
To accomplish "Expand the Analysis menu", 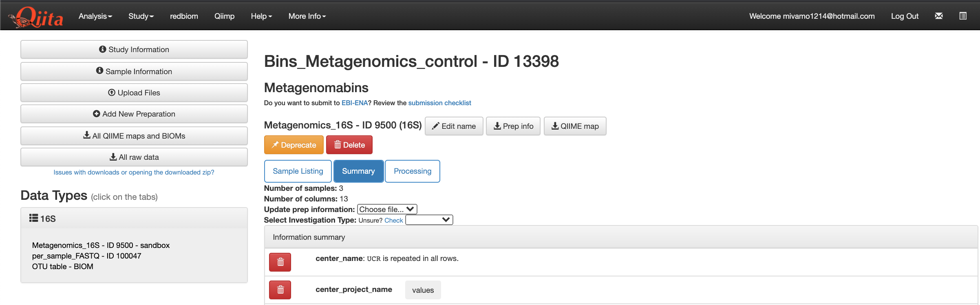I will click(95, 16).
